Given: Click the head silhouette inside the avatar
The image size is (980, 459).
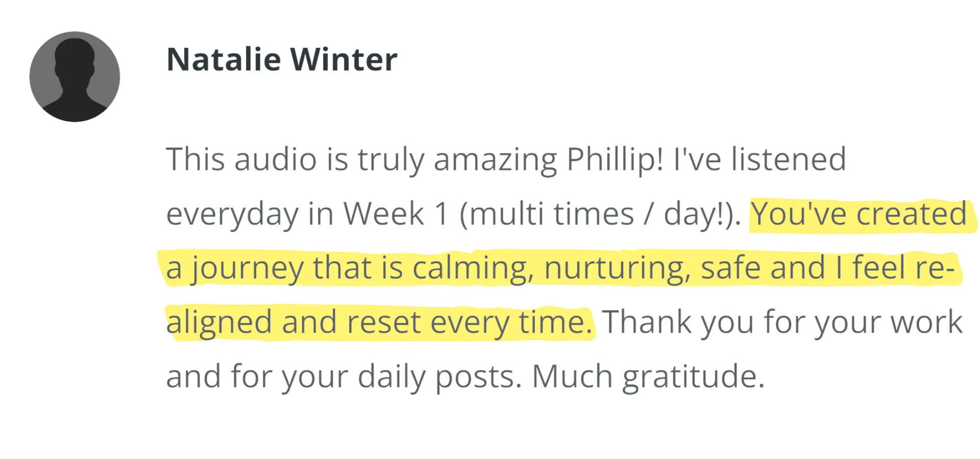Looking at the screenshot, I should click(75, 56).
